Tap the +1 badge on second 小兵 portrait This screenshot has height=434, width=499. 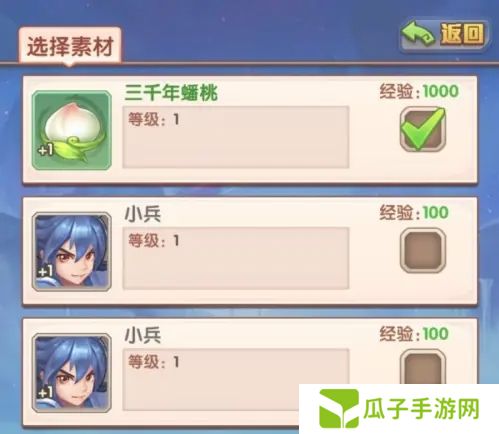tap(45, 392)
